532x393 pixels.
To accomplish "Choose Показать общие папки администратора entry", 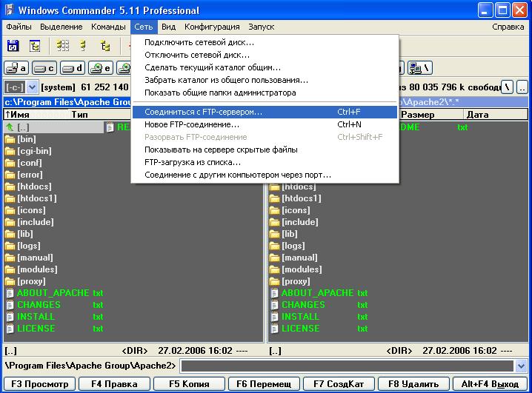I will tap(265, 93).
